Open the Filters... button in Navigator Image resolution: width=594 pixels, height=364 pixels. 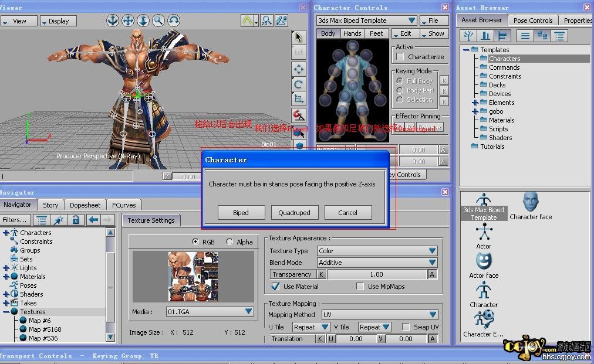pos(15,220)
